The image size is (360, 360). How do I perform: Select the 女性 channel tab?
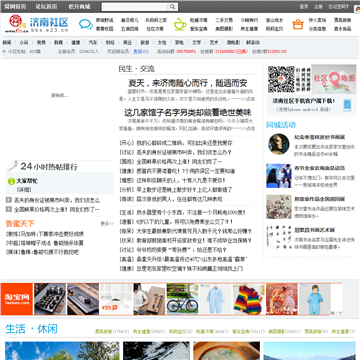coord(162,43)
